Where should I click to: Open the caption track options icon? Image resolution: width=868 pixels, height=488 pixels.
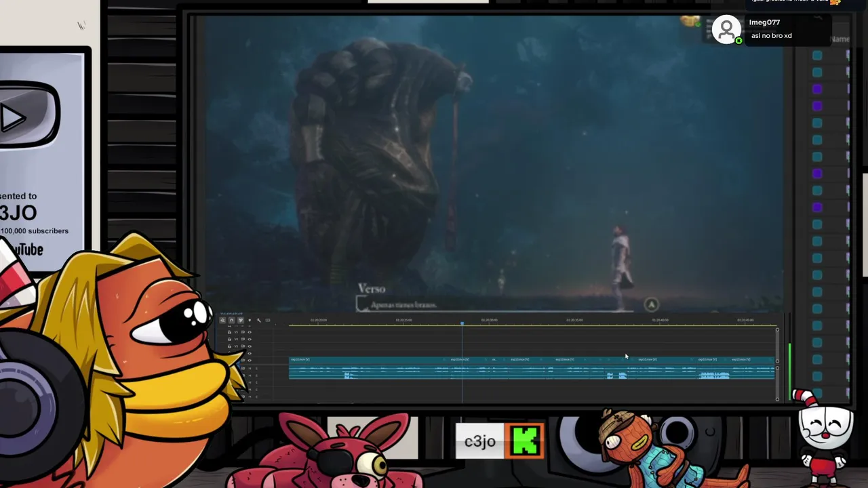268,321
